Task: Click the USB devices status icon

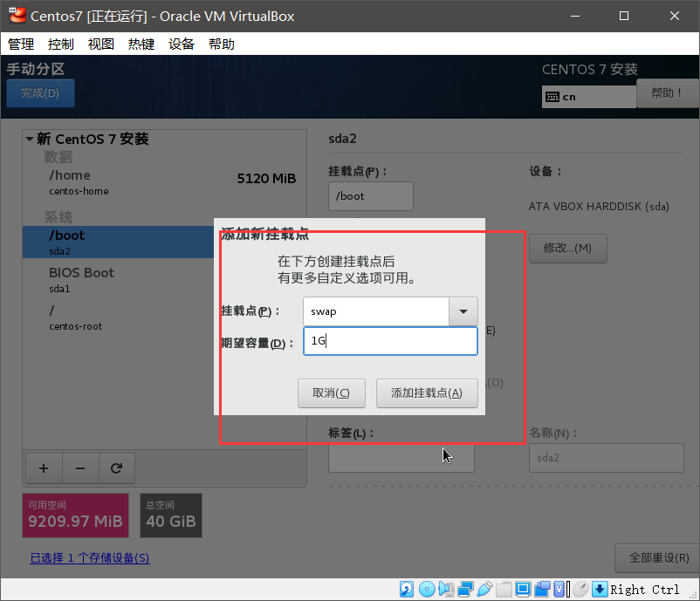Action: click(x=486, y=589)
